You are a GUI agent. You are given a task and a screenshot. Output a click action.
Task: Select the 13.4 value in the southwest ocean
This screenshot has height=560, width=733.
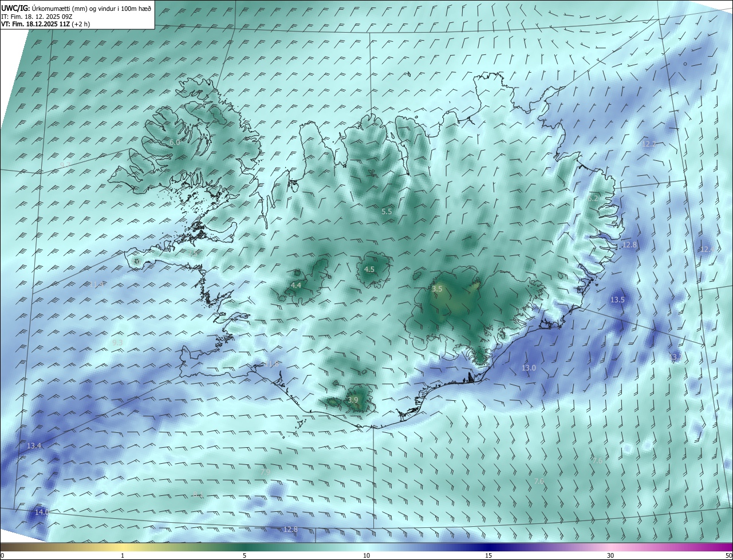(34, 445)
